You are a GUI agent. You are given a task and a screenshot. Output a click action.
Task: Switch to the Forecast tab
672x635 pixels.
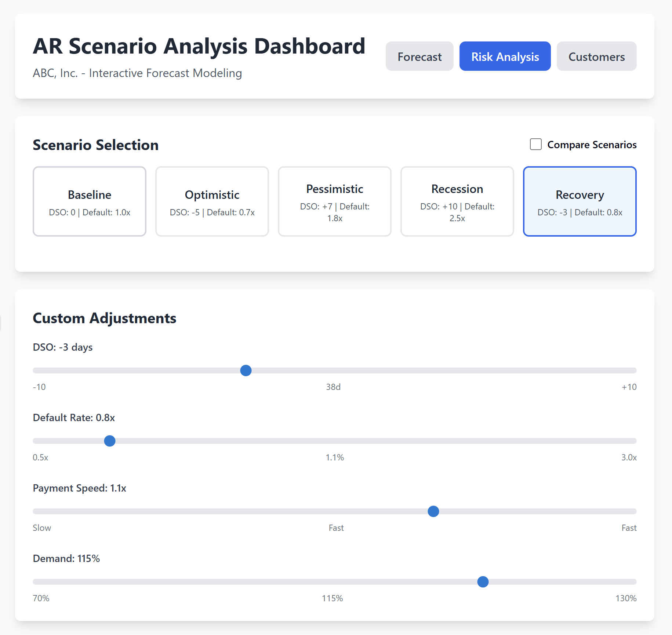[x=419, y=56]
